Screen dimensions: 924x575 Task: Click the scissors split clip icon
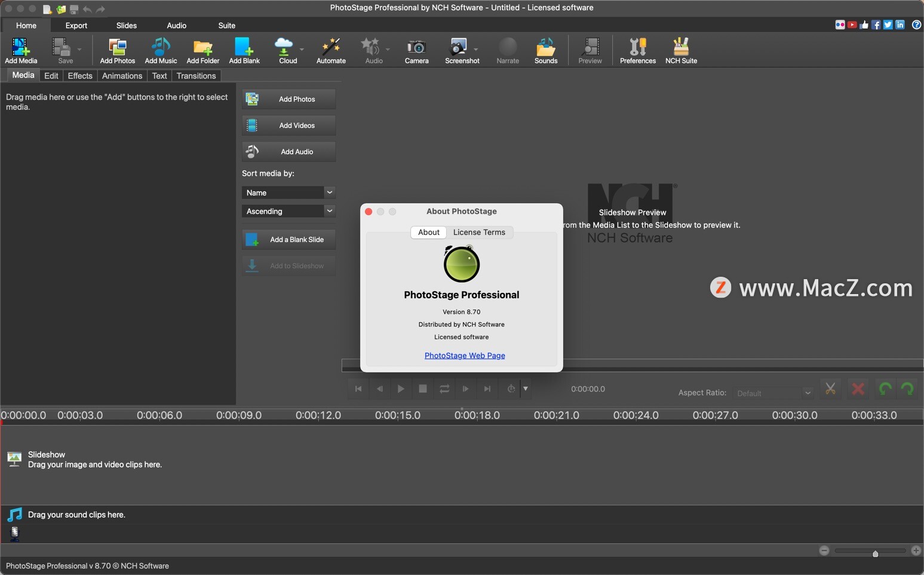click(830, 389)
